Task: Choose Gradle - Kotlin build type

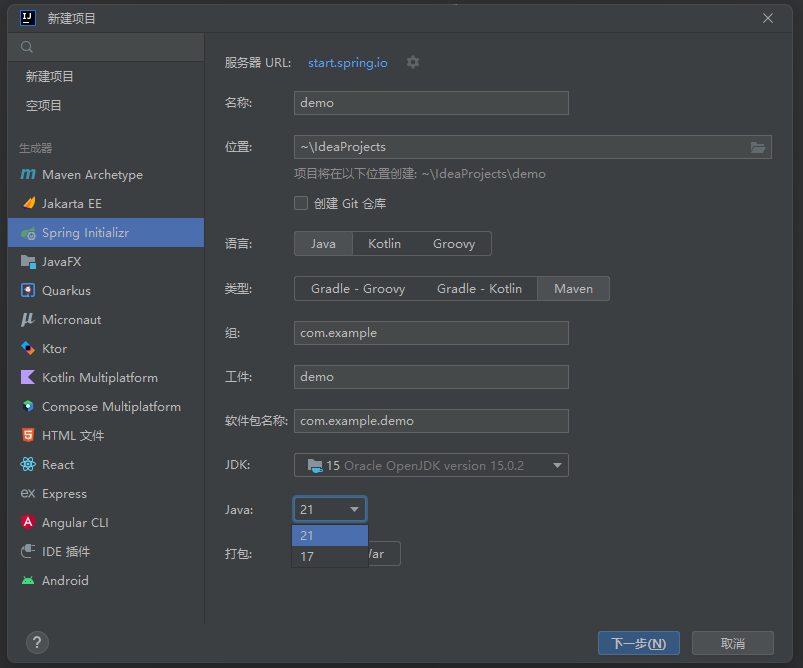Action: tap(479, 288)
